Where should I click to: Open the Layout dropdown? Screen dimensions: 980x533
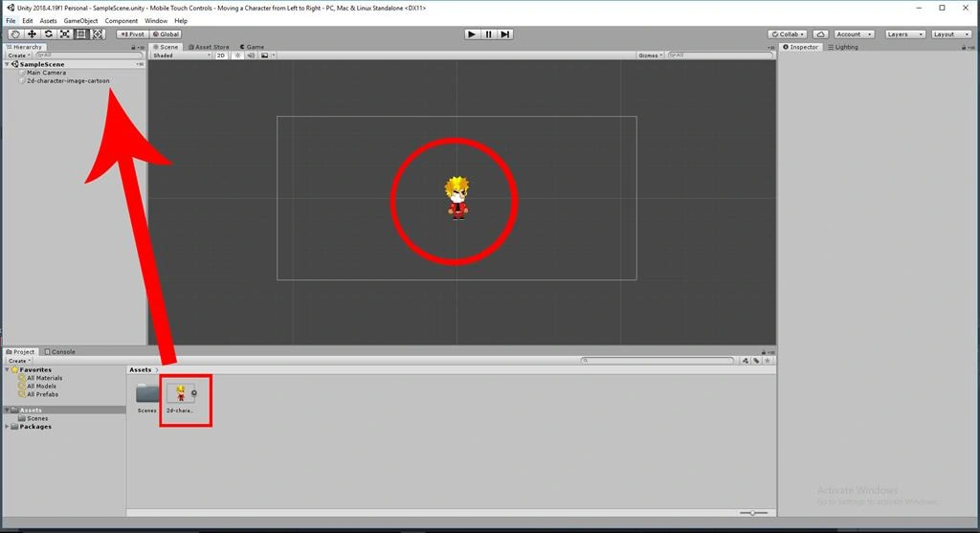pyautogui.click(x=951, y=34)
